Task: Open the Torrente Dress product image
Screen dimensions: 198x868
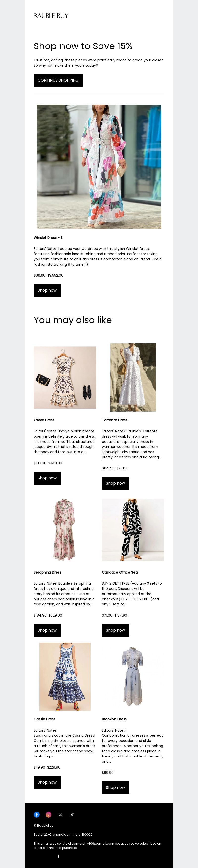Action: 133,378
